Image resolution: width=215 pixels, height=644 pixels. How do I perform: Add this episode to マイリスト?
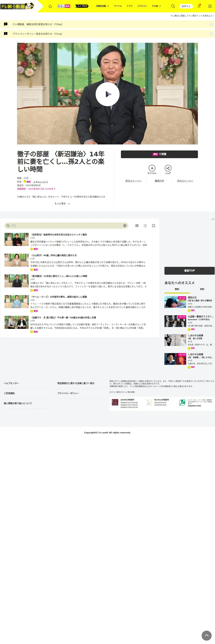(x=152, y=170)
